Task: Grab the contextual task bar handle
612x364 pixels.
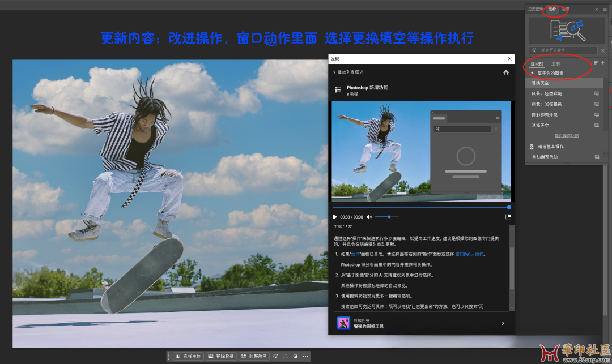Action: pos(169,356)
